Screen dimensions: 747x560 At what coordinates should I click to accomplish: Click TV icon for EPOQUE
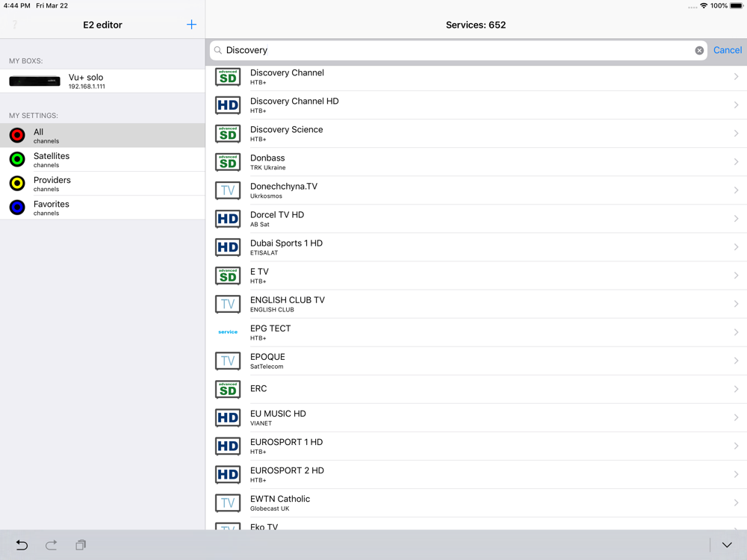[x=228, y=361]
